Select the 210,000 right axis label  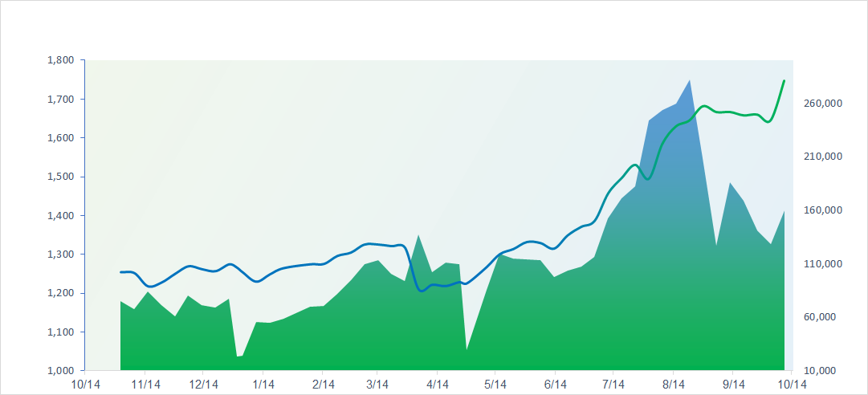821,157
